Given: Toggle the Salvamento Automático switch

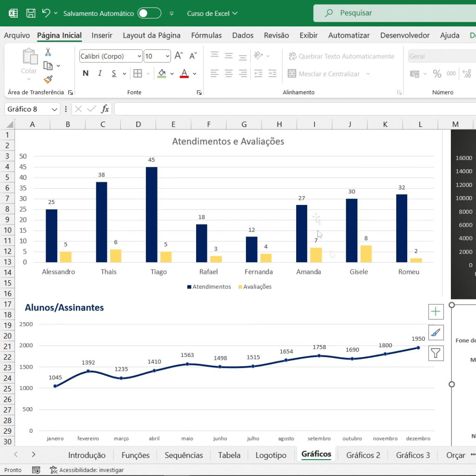Looking at the screenshot, I should [x=149, y=13].
